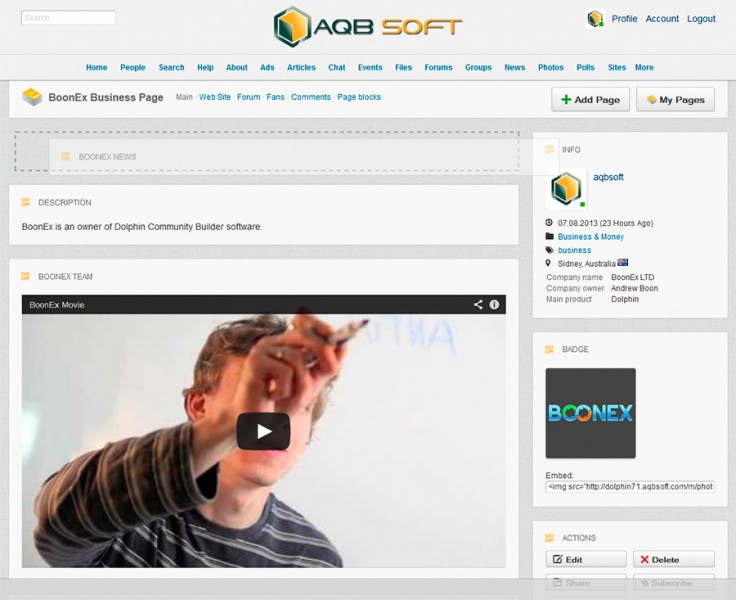Click the Subscribe action button
The image size is (736, 600).
(x=674, y=582)
